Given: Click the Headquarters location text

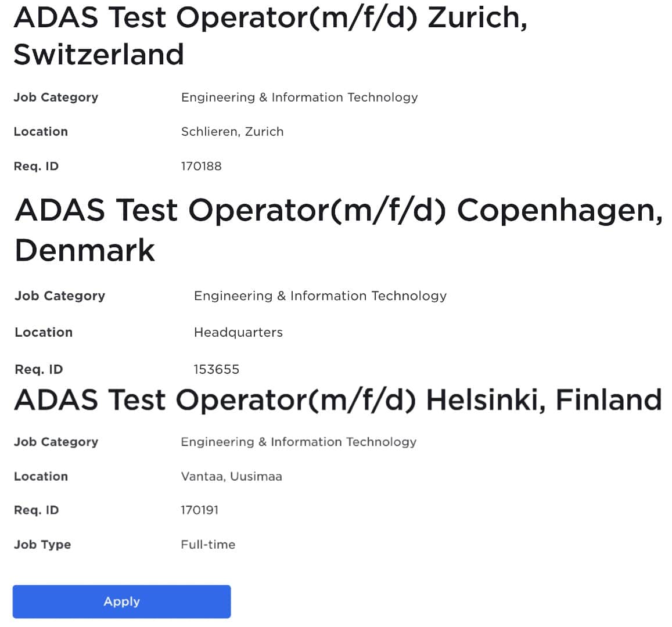Looking at the screenshot, I should (x=238, y=332).
